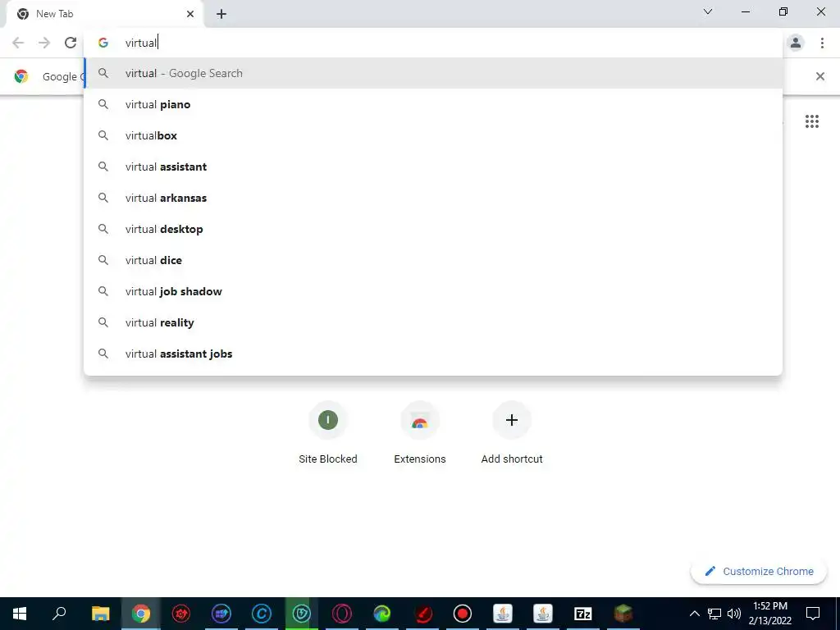
Task: Open Windows search magnifier on the taskbar
Action: 59,614
